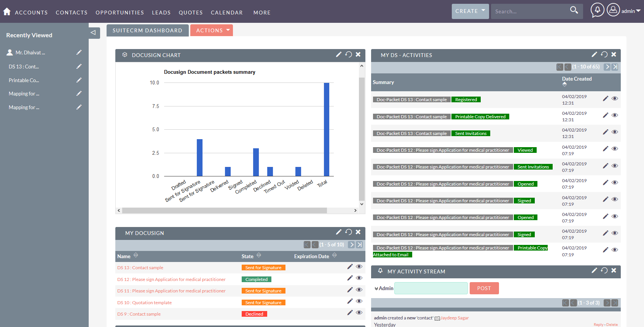
Task: Click the search magnifier icon
Action: click(574, 10)
